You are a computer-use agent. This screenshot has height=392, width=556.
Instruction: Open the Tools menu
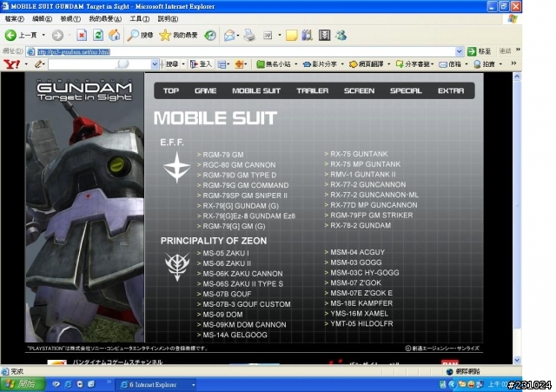click(x=139, y=19)
